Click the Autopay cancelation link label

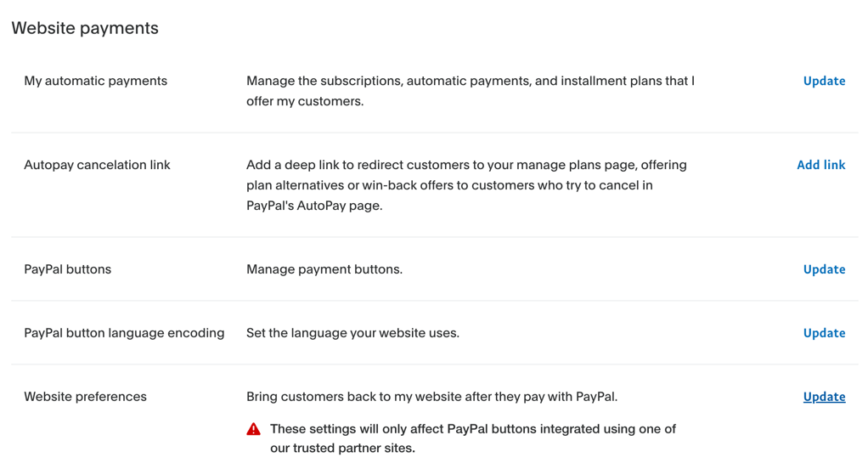pyautogui.click(x=97, y=165)
